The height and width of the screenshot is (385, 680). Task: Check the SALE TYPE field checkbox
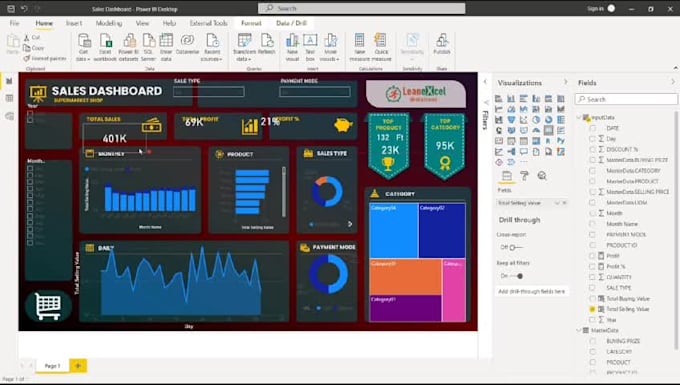tap(592, 288)
